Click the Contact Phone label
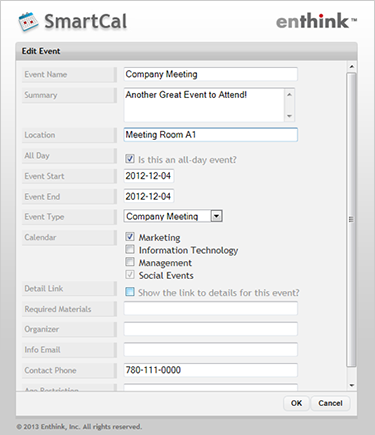The height and width of the screenshot is (435, 375). pos(50,370)
